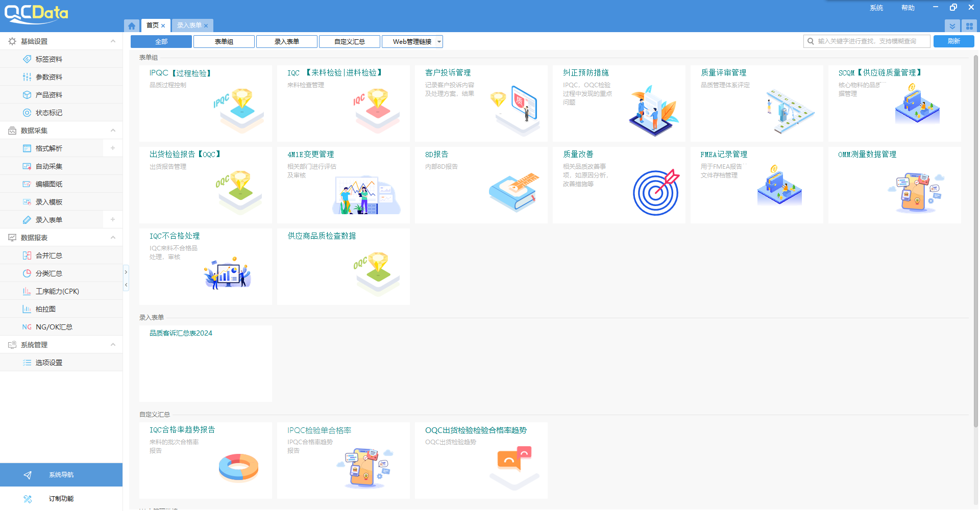Select the 表单组 filter tab

pyautogui.click(x=224, y=42)
